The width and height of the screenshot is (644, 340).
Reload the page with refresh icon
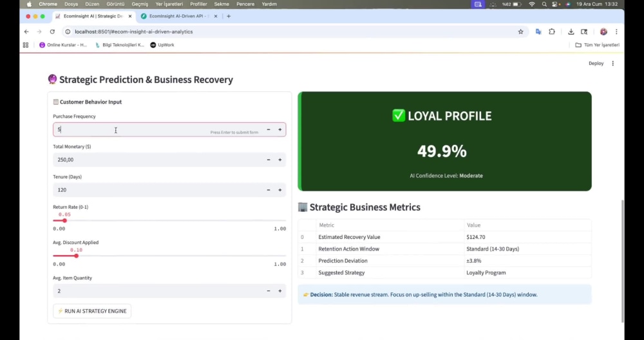coord(52,32)
